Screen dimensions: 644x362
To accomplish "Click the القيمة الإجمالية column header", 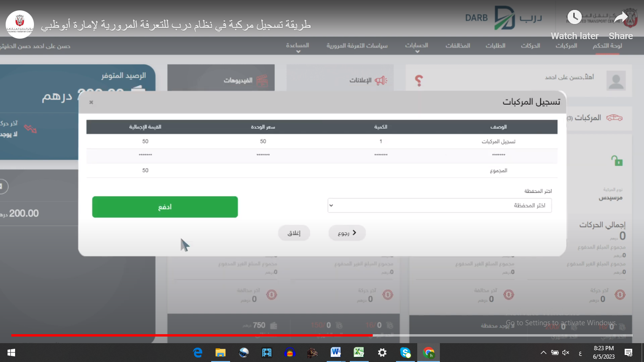I will (145, 127).
